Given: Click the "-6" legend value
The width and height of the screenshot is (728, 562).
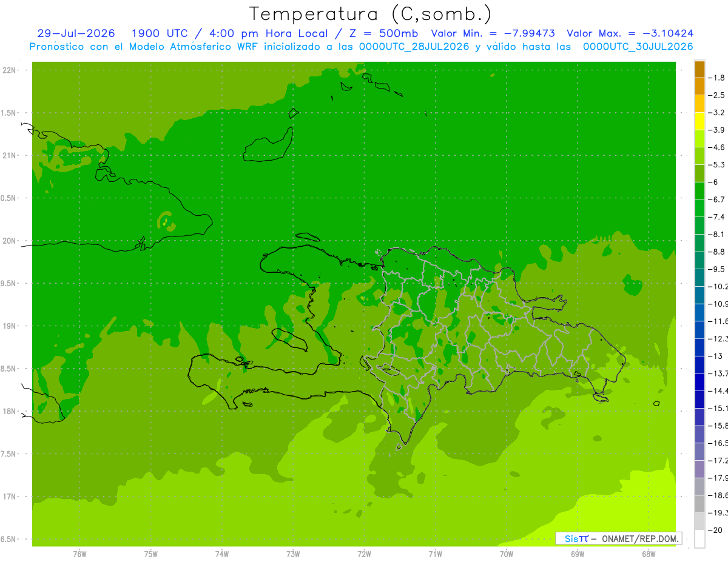Looking at the screenshot, I should (715, 182).
